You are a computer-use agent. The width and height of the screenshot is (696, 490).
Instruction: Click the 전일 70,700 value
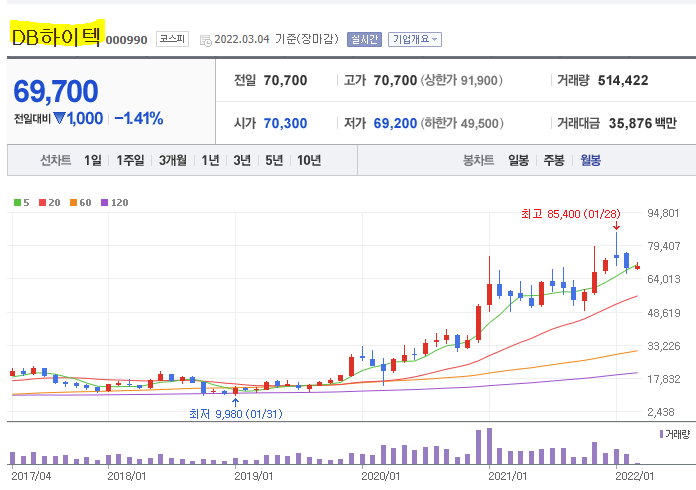pos(285,80)
